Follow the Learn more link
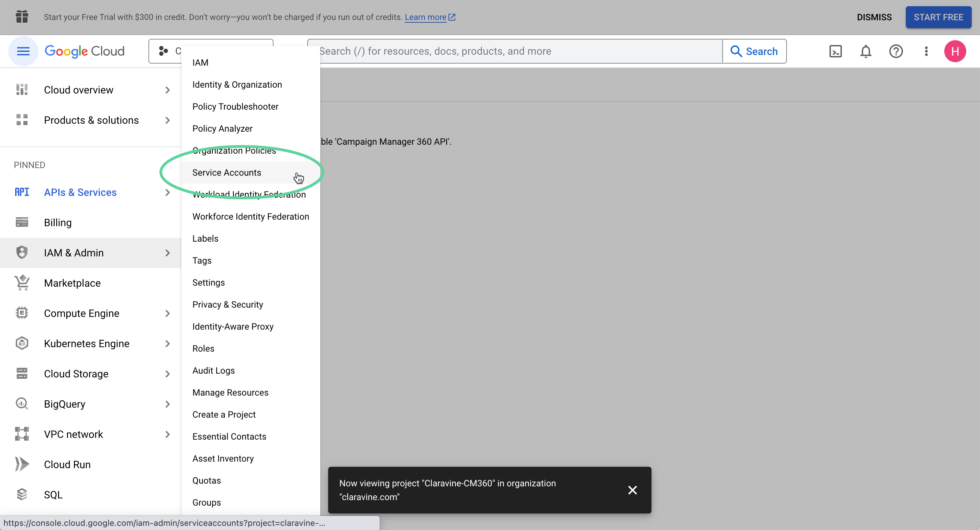Viewport: 980px width, 530px height. (x=430, y=17)
